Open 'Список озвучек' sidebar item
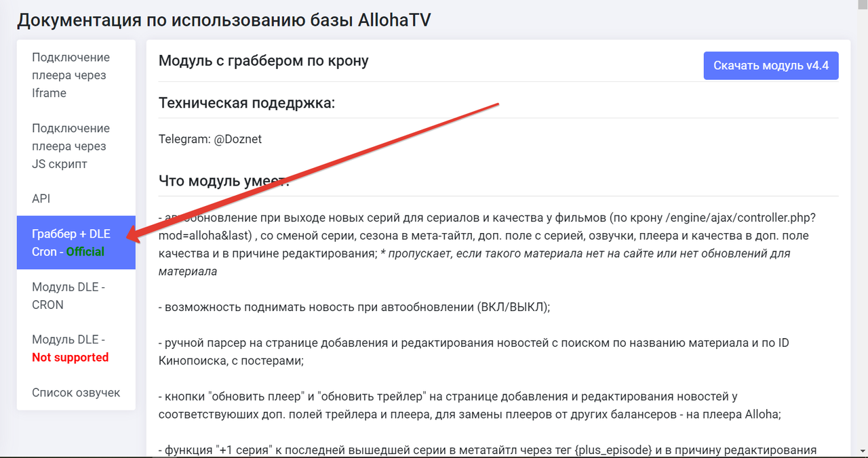The image size is (868, 458). (76, 392)
